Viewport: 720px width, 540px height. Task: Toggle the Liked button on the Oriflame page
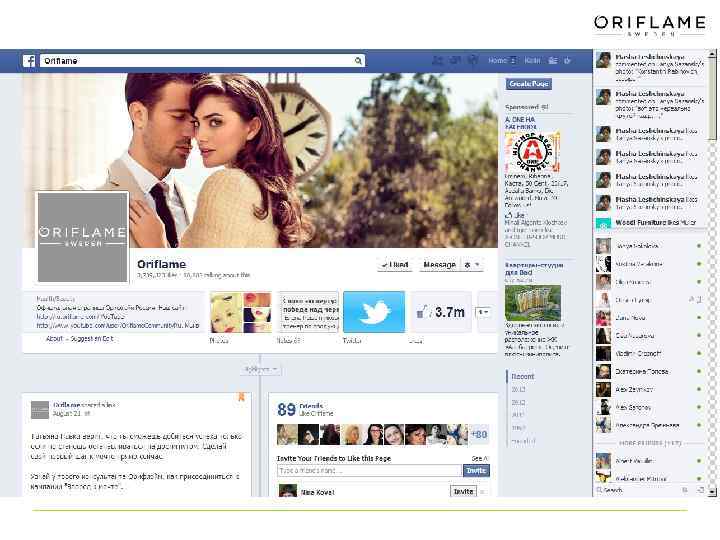point(395,265)
